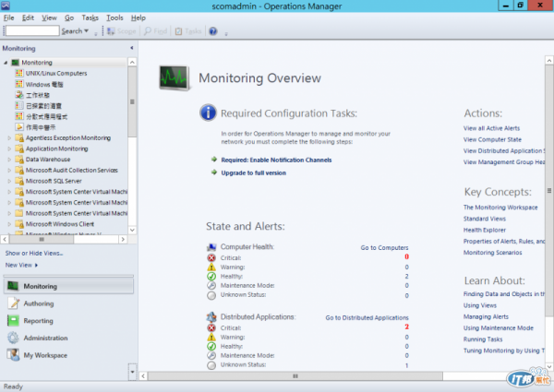
Task: Click the Computer Health Warning icon
Action: coord(211,267)
